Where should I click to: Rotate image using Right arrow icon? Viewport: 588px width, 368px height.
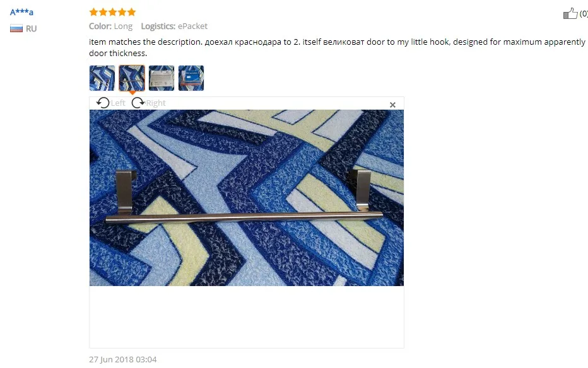pyautogui.click(x=138, y=103)
